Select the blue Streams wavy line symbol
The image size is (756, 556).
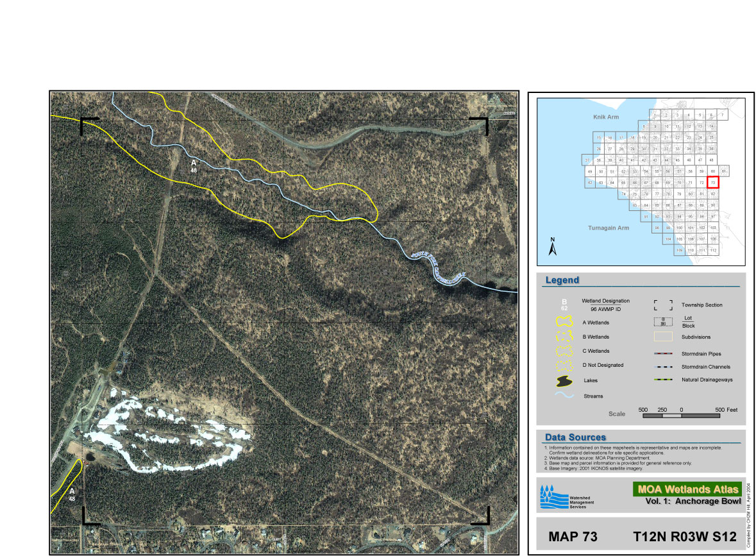[564, 396]
